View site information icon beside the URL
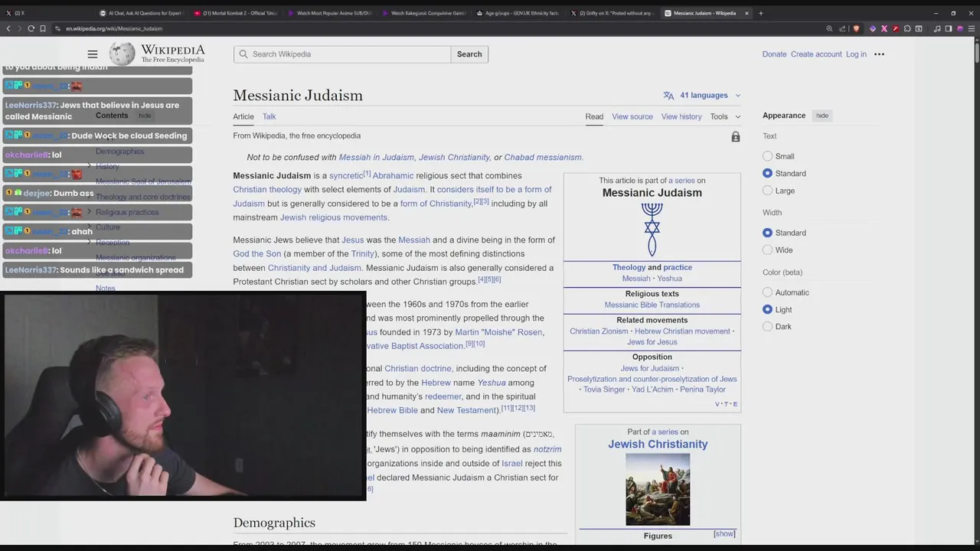The height and width of the screenshot is (551, 980). [57, 28]
